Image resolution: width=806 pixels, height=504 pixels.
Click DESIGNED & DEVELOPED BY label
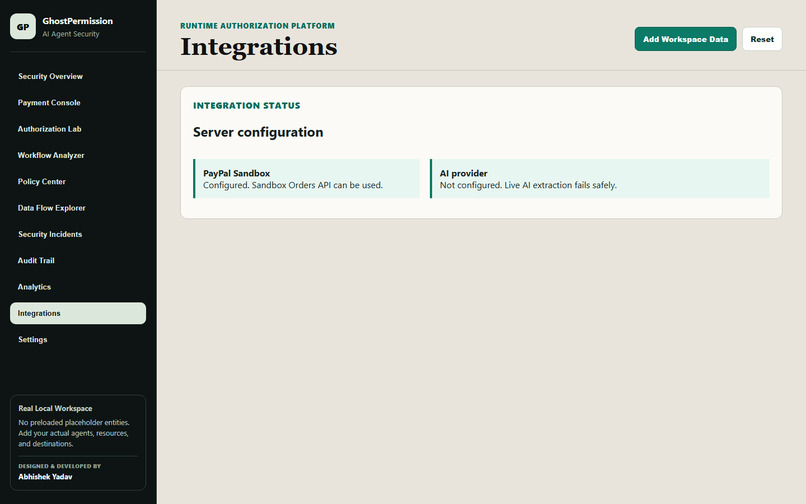click(60, 466)
